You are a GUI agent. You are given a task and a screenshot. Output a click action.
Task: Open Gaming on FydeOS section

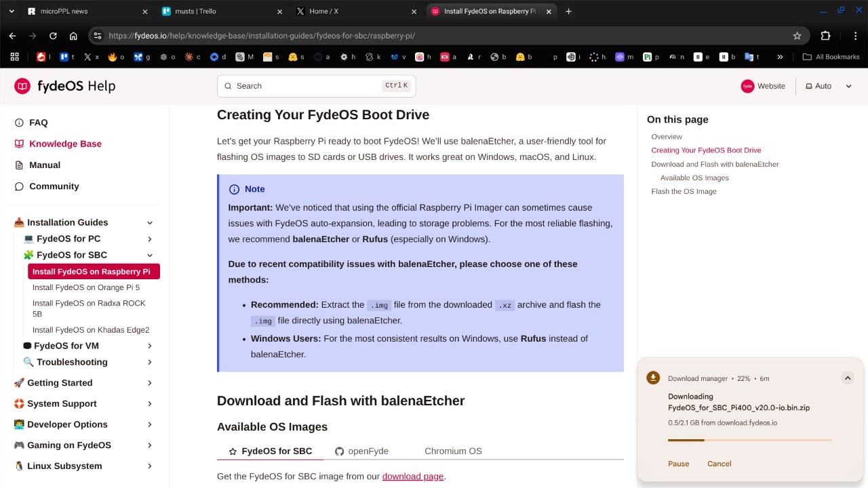pyautogui.click(x=69, y=445)
